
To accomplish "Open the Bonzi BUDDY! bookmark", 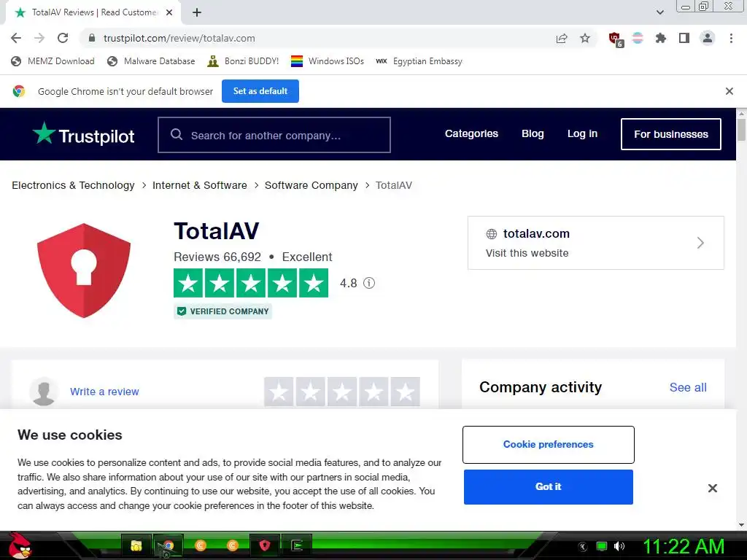I will point(243,61).
